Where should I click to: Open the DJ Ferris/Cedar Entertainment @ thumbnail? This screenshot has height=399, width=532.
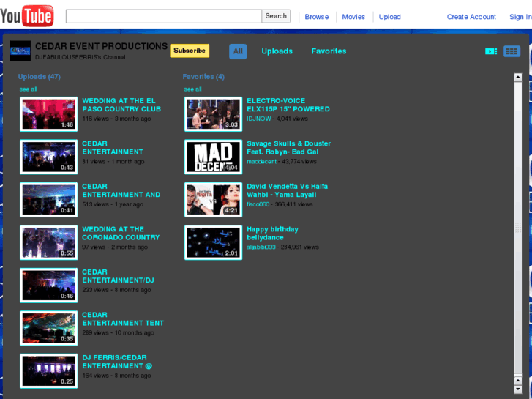[x=49, y=371]
